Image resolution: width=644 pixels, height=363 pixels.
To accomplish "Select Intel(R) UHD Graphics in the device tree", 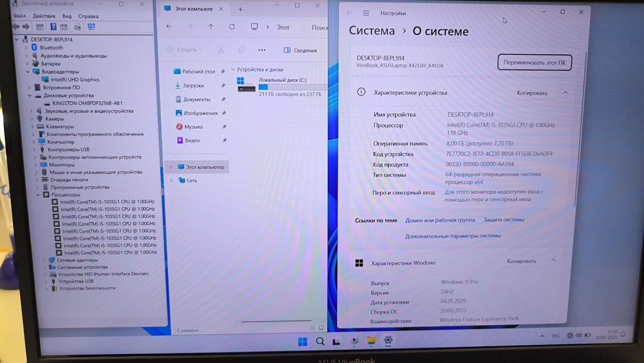I will pos(75,79).
